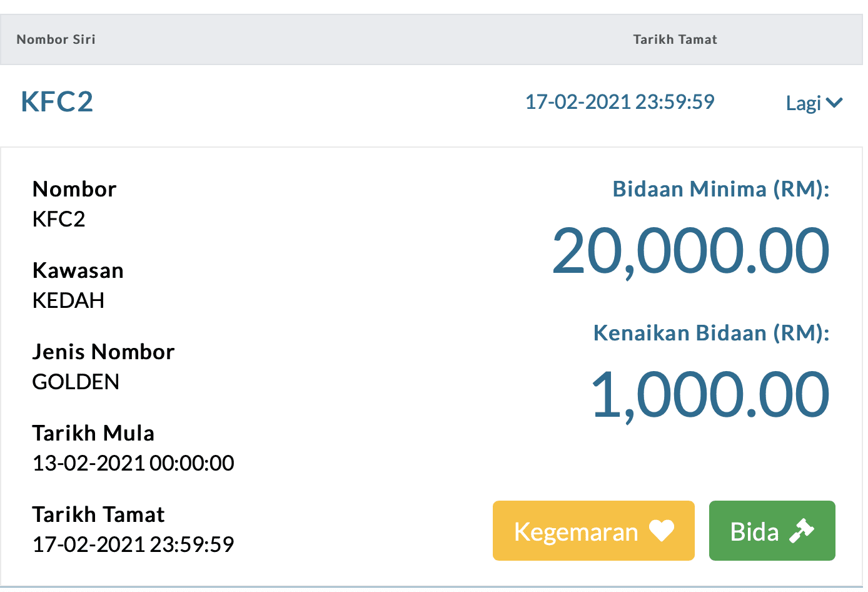Click the Lagi text link

[803, 103]
